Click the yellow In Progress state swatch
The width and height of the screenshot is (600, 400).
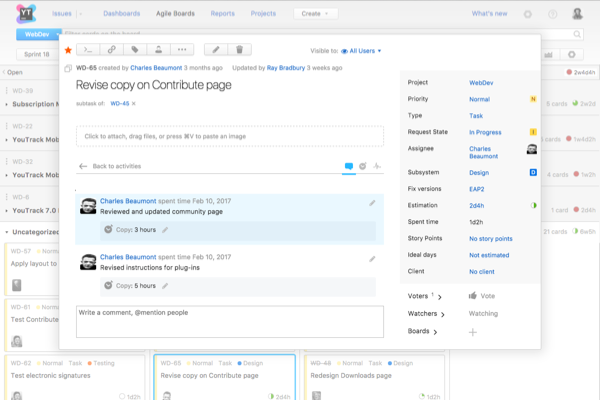coord(533,132)
